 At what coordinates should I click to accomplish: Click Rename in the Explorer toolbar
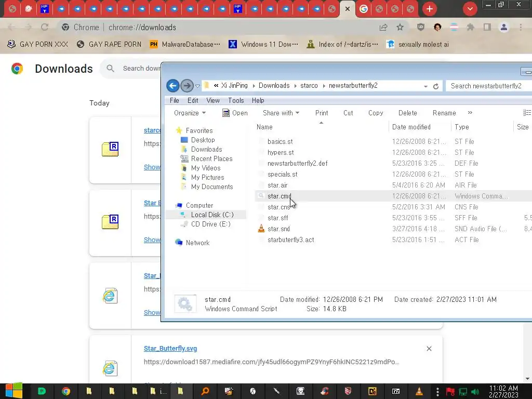pos(444,113)
